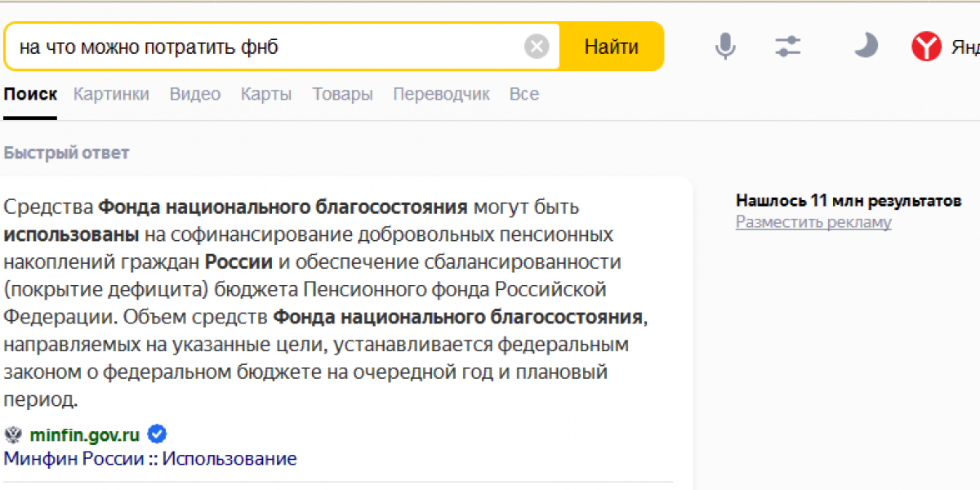Open the Переводчик tab

click(x=441, y=94)
